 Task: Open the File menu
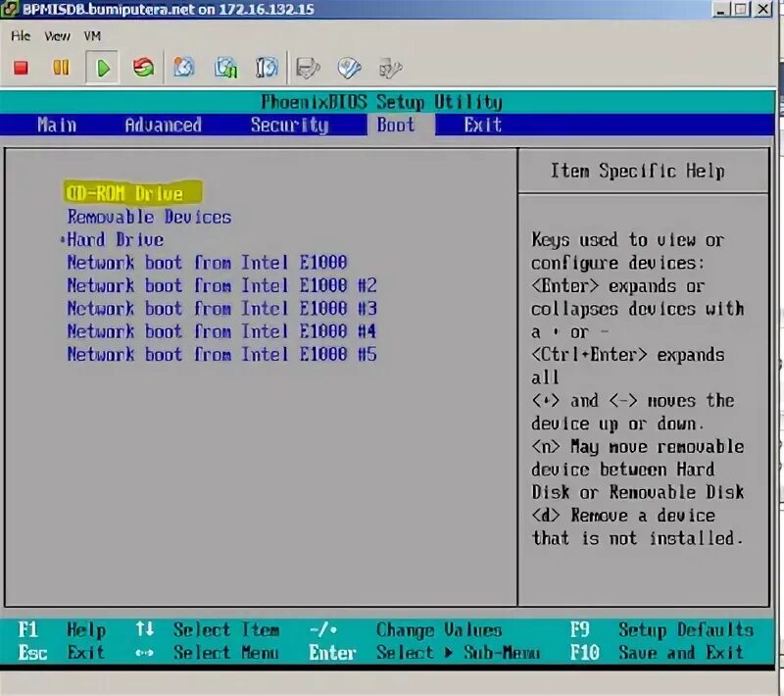click(x=21, y=36)
